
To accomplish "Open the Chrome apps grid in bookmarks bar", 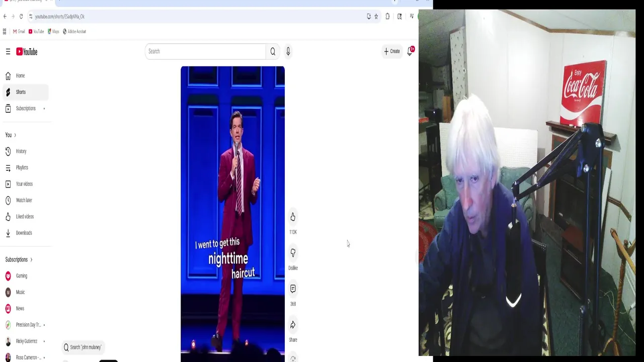I will [x=5, y=31].
